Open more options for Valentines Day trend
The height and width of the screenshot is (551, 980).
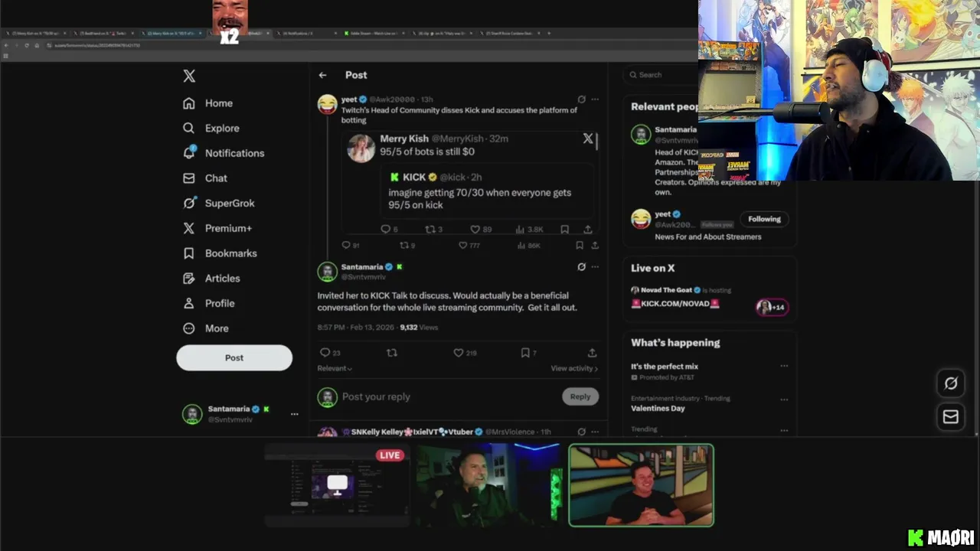pyautogui.click(x=784, y=399)
